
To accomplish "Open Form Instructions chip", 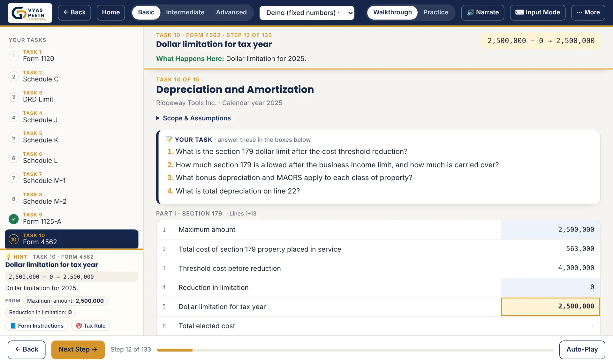I will [37, 326].
